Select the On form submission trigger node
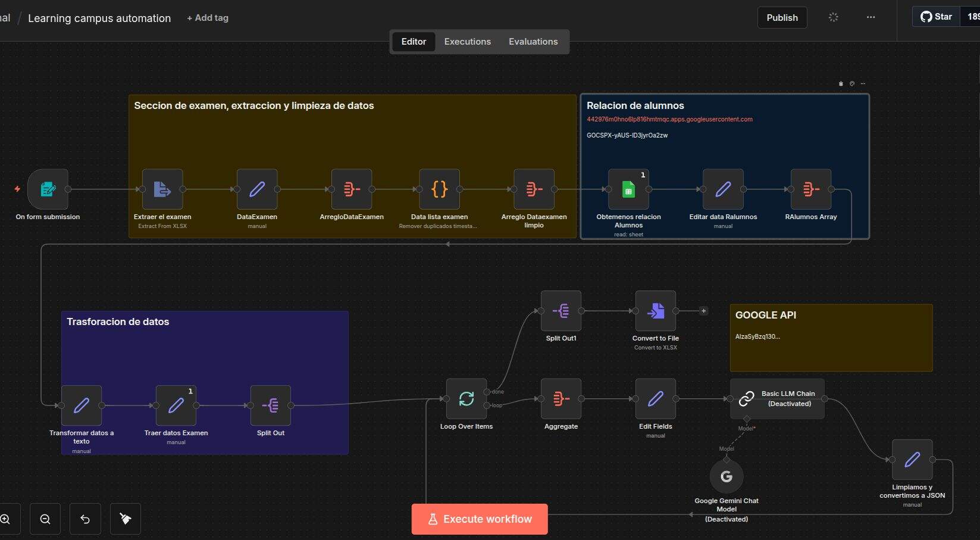This screenshot has height=540, width=980. (x=48, y=189)
